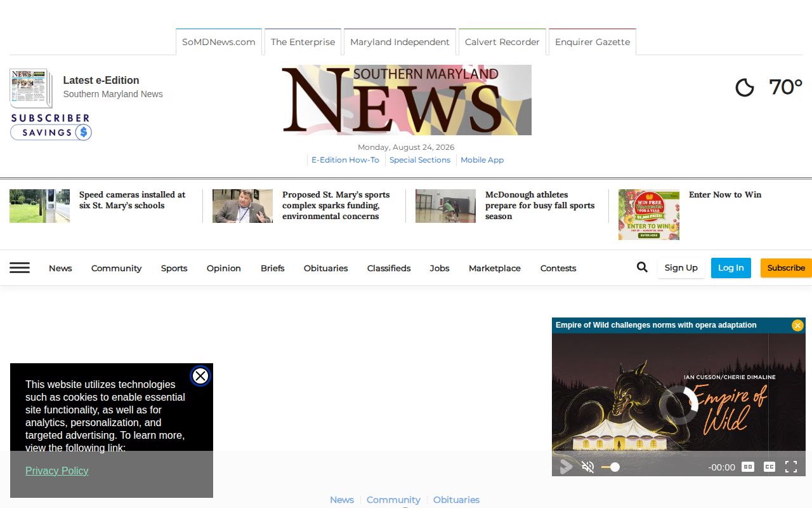Viewport: 812px width, 508px height.
Task: Enter fullscreen video mode
Action: [x=791, y=467]
